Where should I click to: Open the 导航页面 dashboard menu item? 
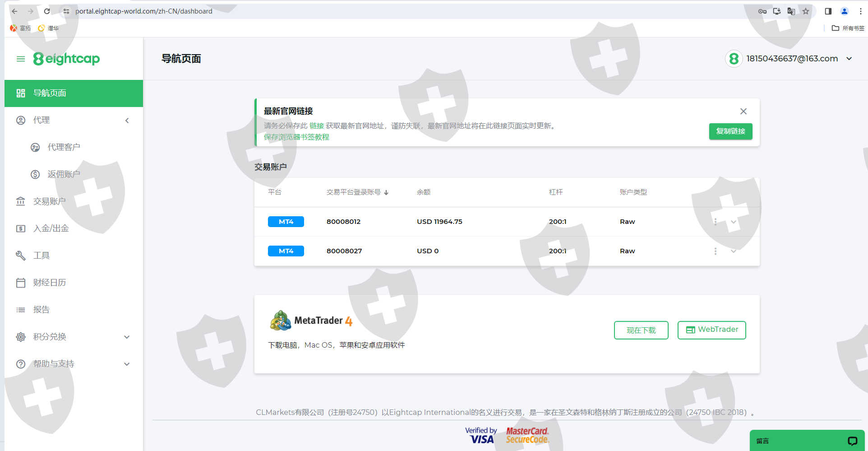point(74,93)
